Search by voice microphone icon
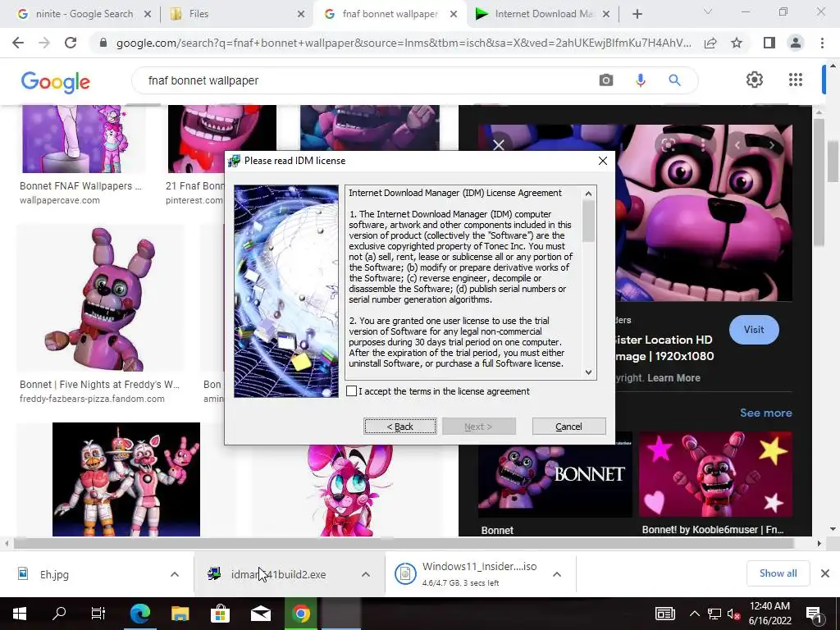 coord(640,80)
